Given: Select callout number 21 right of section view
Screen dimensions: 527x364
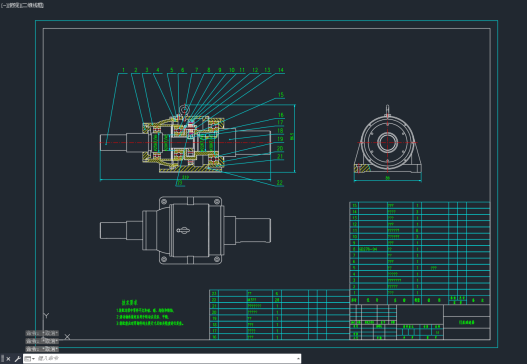Looking at the screenshot, I should [280, 156].
